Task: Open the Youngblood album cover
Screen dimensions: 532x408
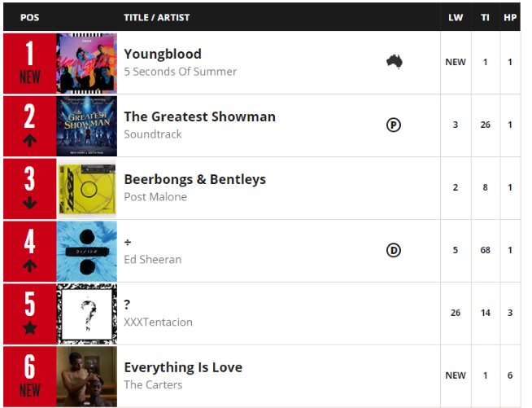Action: tap(87, 63)
